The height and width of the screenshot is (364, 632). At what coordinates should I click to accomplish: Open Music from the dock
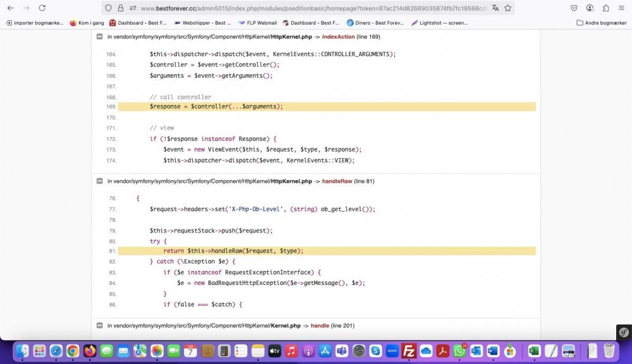(x=291, y=351)
